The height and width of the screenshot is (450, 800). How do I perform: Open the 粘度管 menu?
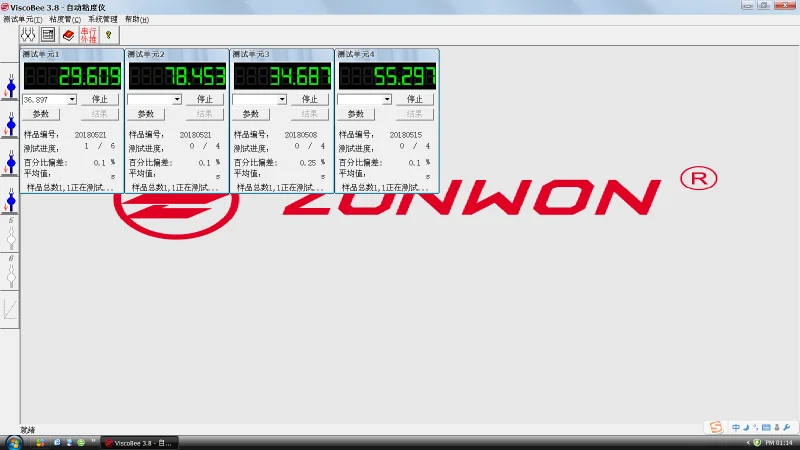(x=65, y=19)
